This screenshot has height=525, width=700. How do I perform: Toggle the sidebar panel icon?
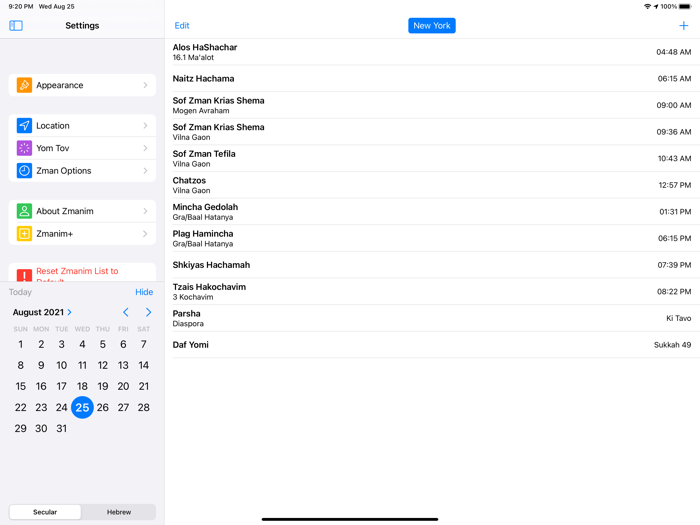(x=16, y=25)
